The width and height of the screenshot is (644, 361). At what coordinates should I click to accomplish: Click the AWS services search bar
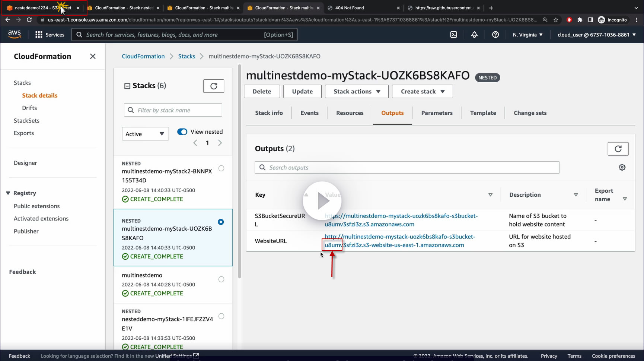click(x=184, y=35)
